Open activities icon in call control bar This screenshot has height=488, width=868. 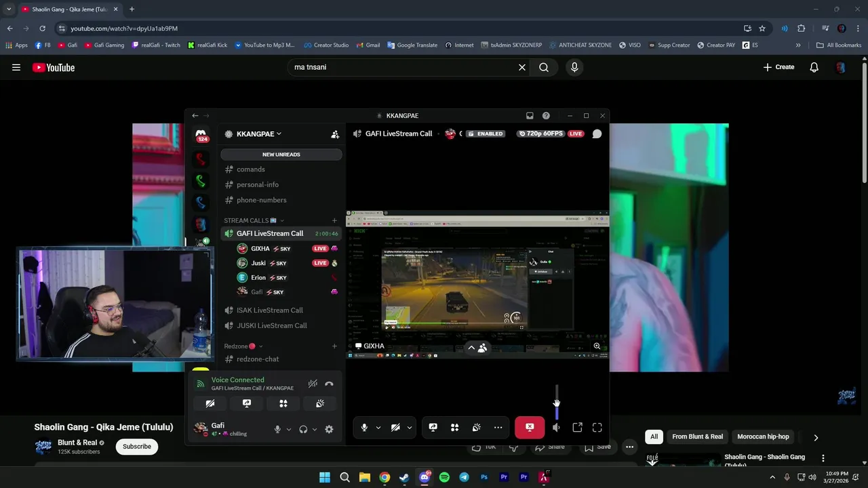coord(455,428)
